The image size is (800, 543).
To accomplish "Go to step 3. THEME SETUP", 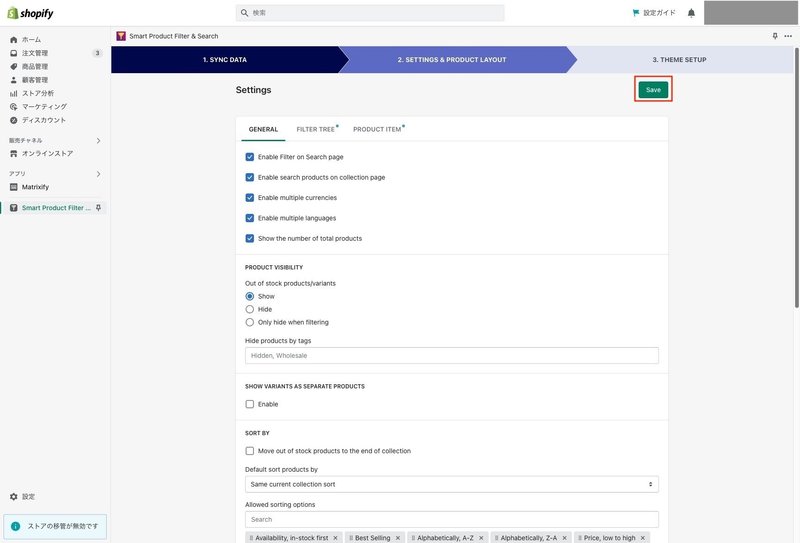I will (680, 60).
